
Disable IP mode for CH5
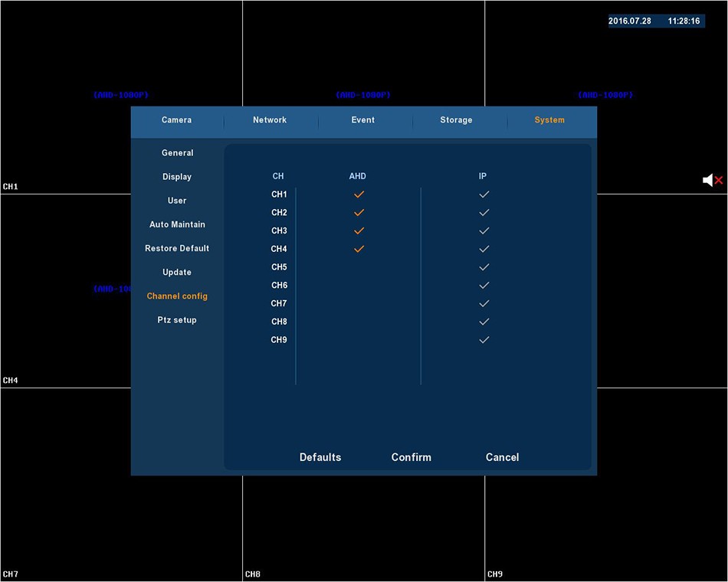click(x=484, y=267)
